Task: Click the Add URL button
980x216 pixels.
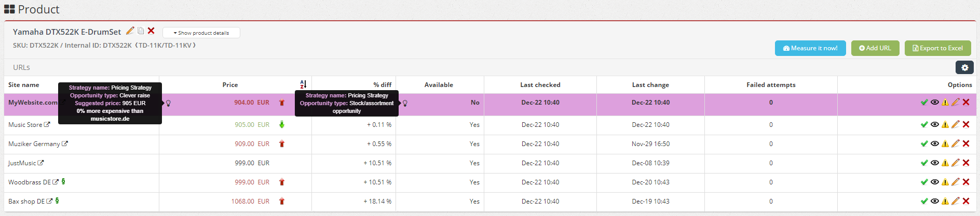Action: click(875, 48)
